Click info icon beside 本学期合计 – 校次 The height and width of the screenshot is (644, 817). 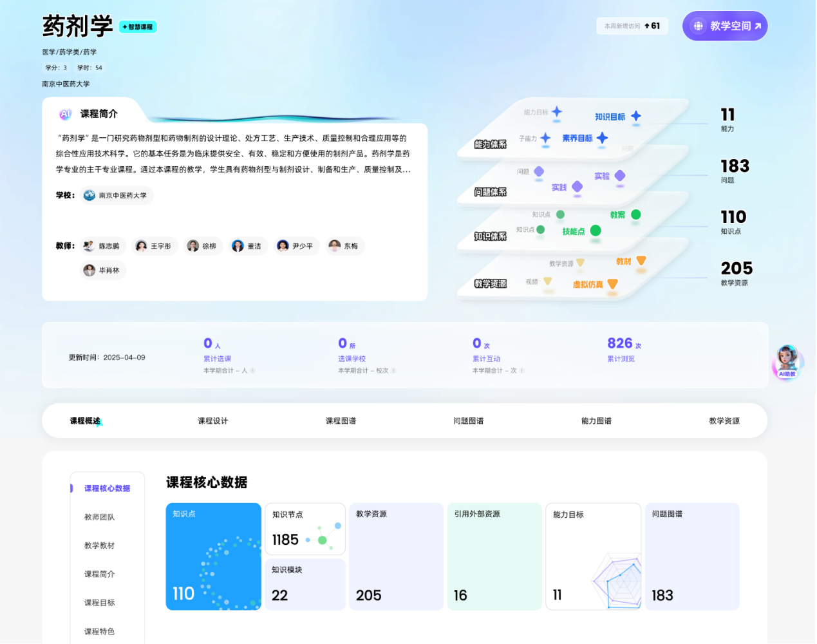[x=393, y=371]
